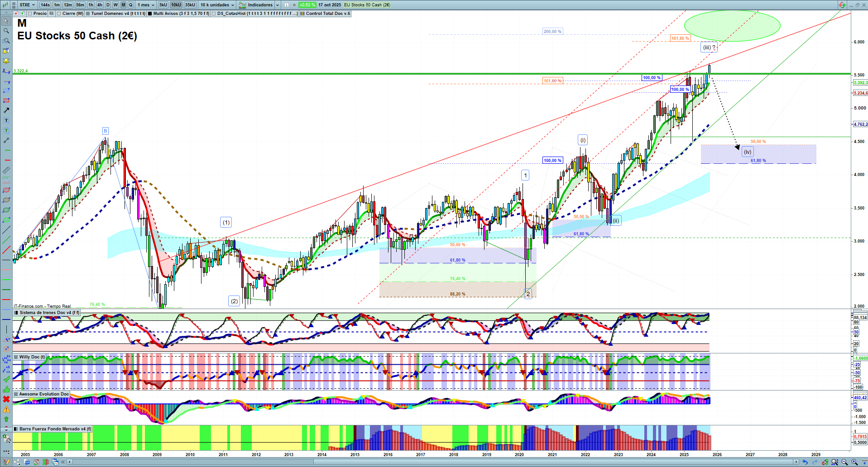The width and height of the screenshot is (868, 467).
Task: Click the horizontal zoom-fit magnifier icon
Action: [834, 462]
